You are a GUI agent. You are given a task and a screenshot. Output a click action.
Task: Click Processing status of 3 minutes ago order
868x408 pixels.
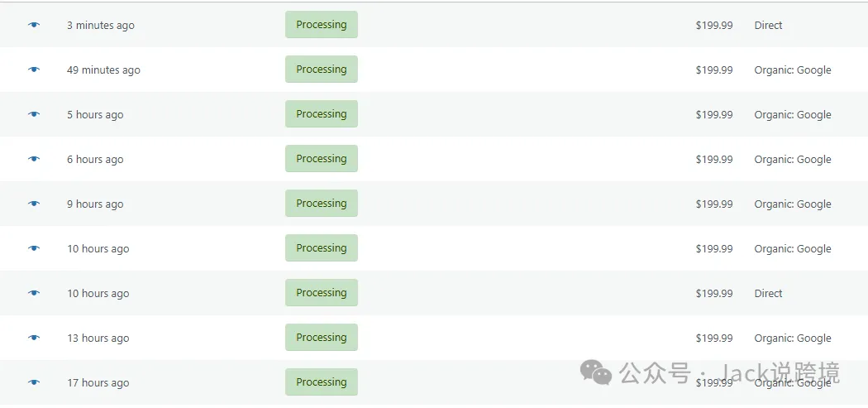click(x=322, y=25)
